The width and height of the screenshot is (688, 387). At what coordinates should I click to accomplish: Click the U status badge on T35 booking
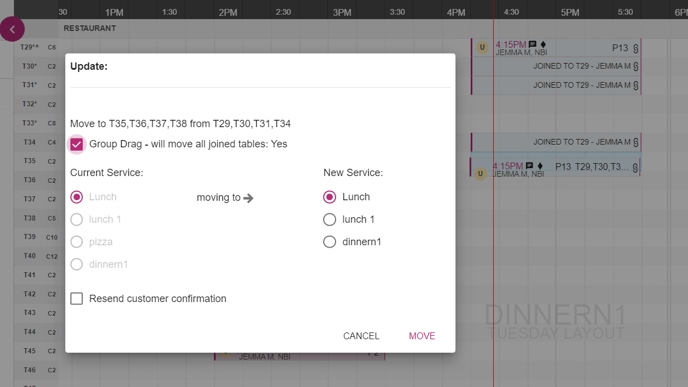pyautogui.click(x=480, y=174)
